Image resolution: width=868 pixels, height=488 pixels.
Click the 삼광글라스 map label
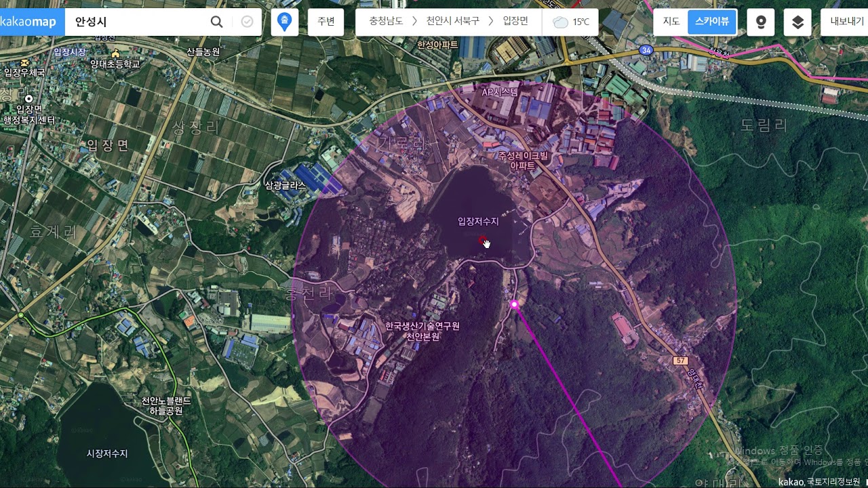(x=285, y=185)
